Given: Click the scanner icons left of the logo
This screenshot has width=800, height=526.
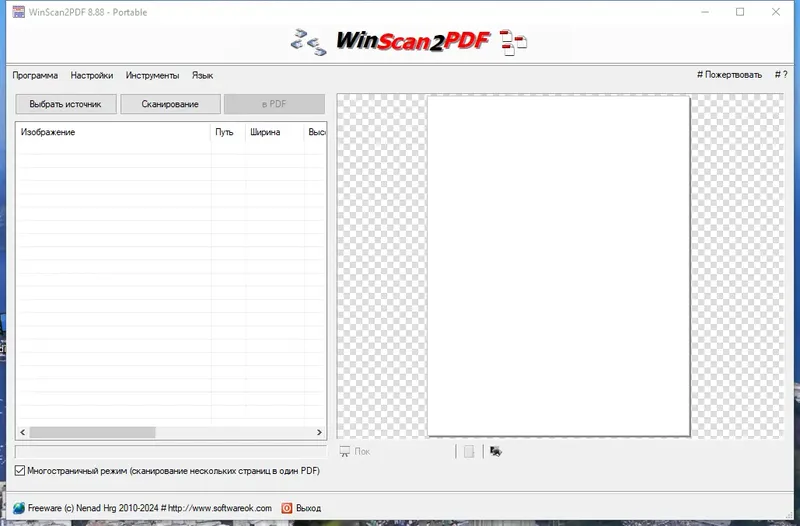Looking at the screenshot, I should [309, 42].
